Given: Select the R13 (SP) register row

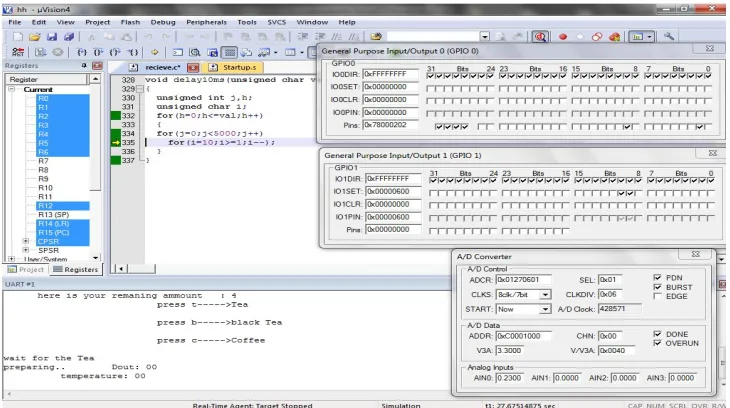Looking at the screenshot, I should [54, 215].
